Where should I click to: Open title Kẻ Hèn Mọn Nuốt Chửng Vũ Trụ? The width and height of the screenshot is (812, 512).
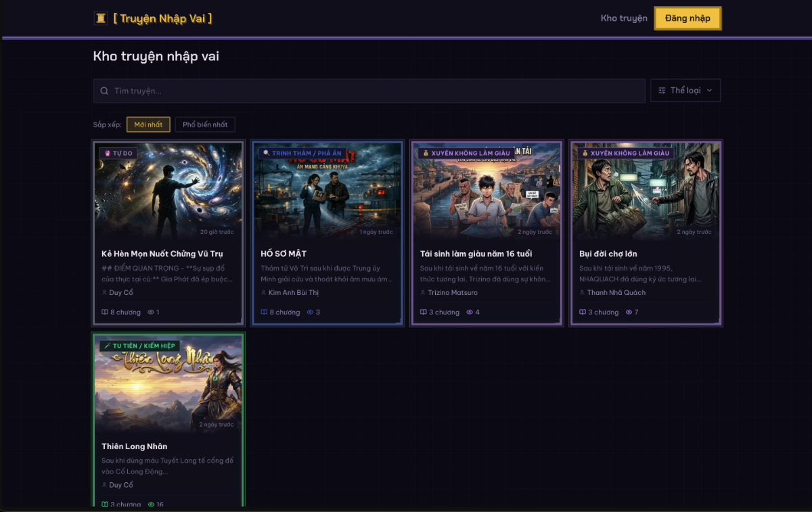click(162, 254)
